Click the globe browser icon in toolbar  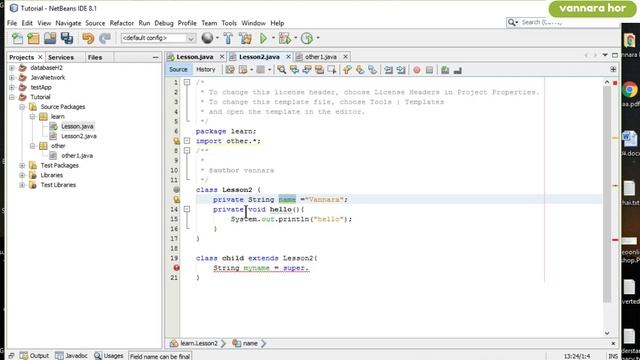pos(207,38)
